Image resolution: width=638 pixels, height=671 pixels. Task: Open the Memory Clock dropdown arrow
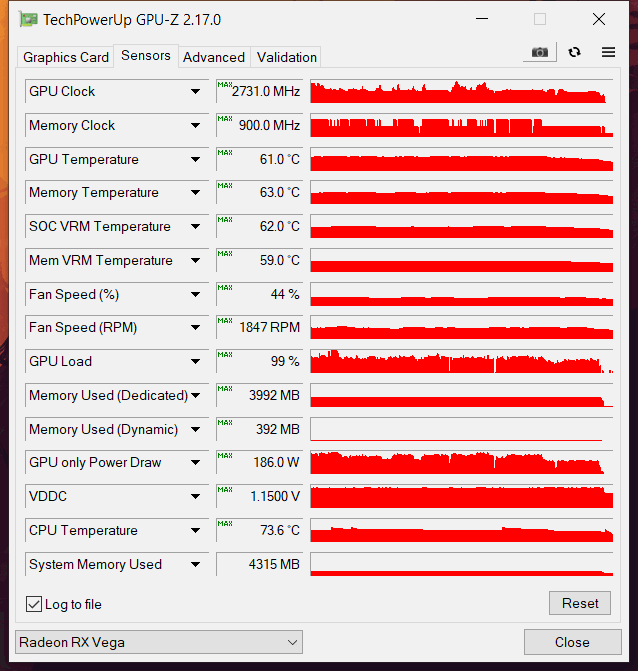pos(195,125)
